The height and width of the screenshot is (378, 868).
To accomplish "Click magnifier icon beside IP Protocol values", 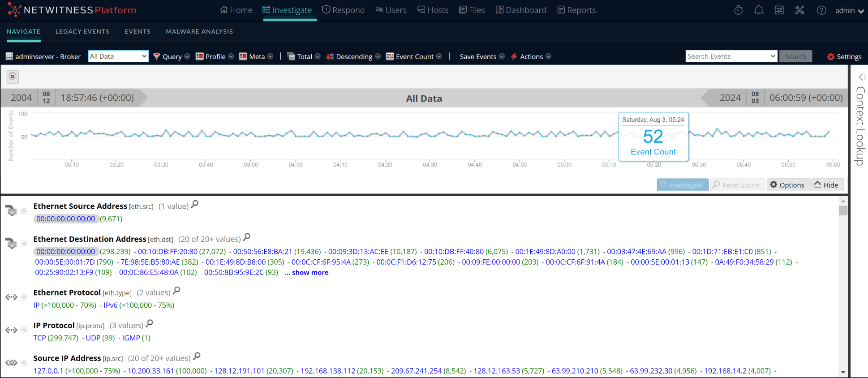I will click(150, 323).
